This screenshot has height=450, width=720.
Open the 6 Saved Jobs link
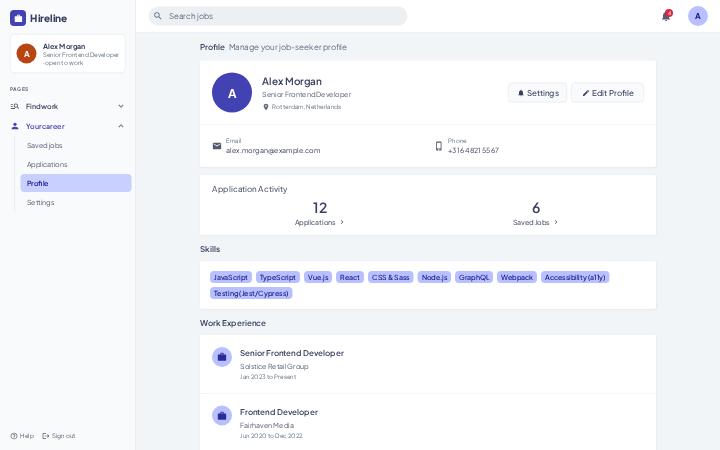535,214
